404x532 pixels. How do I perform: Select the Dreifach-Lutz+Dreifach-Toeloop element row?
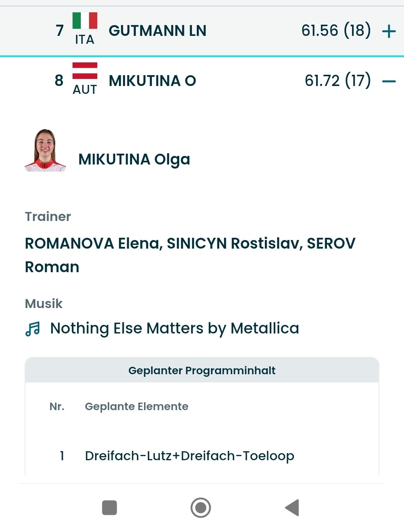pyautogui.click(x=189, y=456)
